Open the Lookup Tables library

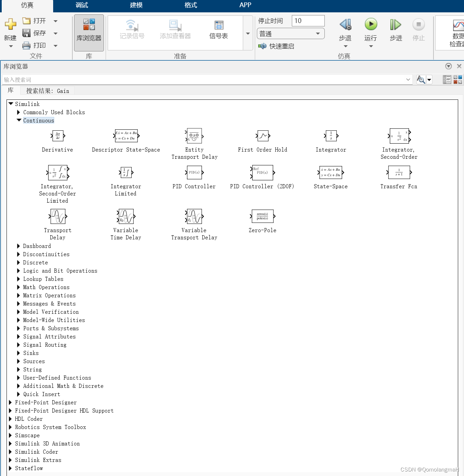click(x=43, y=279)
